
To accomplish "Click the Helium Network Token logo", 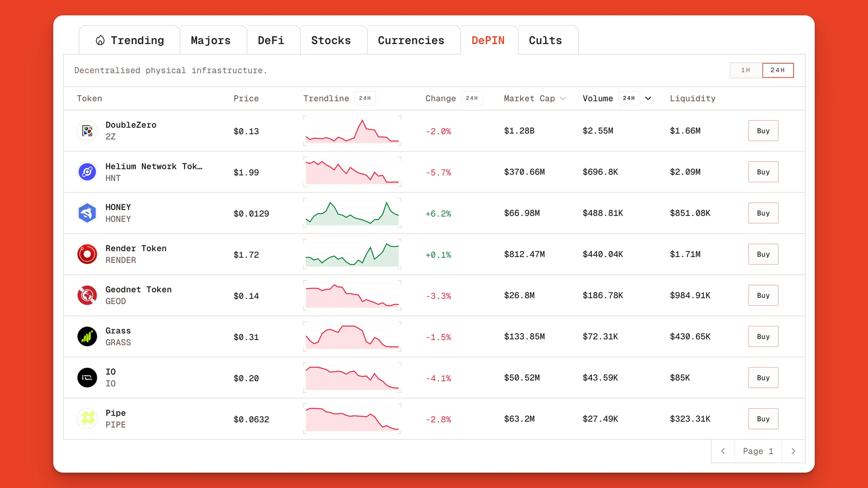I will (x=87, y=172).
